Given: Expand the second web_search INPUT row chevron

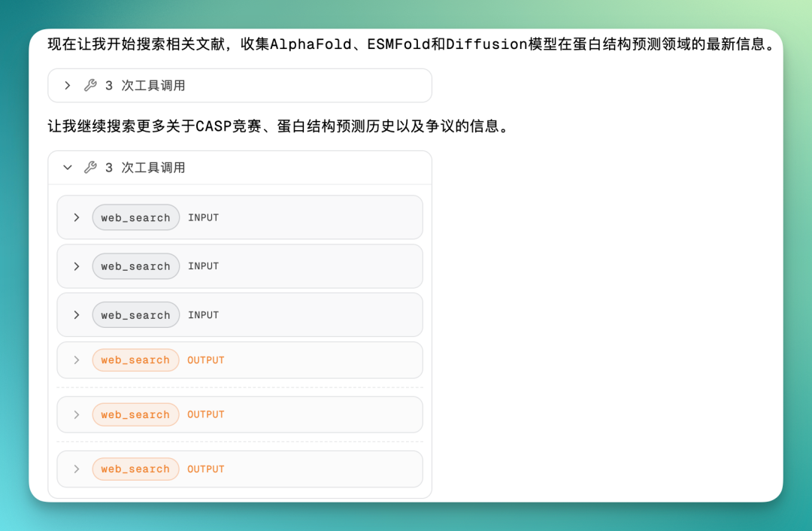Looking at the screenshot, I should point(77,266).
